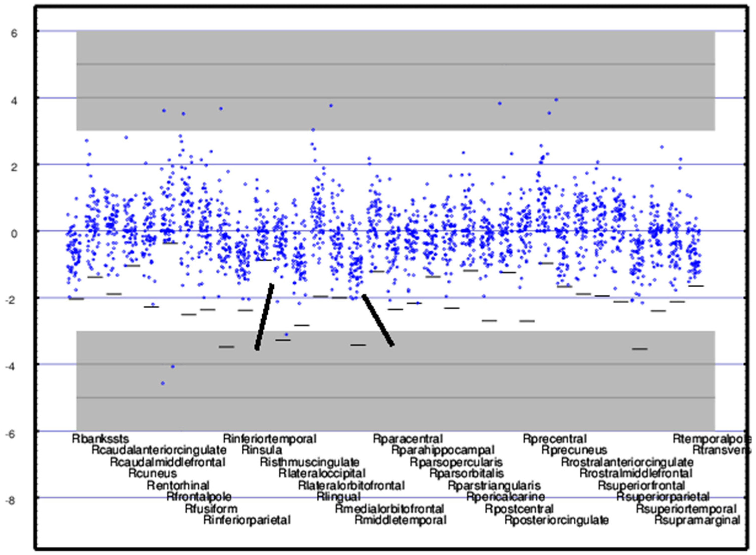Select the Rentorhinal region label
This screenshot has height=555, width=756.
[178, 485]
